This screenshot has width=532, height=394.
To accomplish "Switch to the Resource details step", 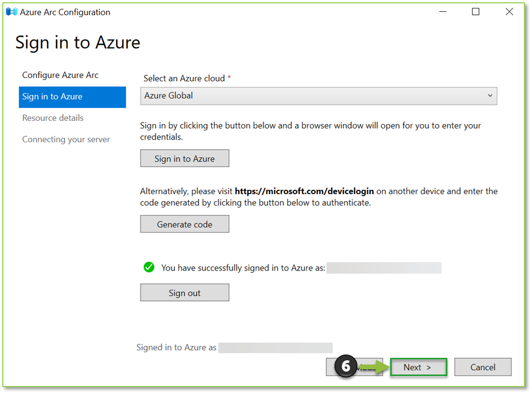I will (52, 118).
